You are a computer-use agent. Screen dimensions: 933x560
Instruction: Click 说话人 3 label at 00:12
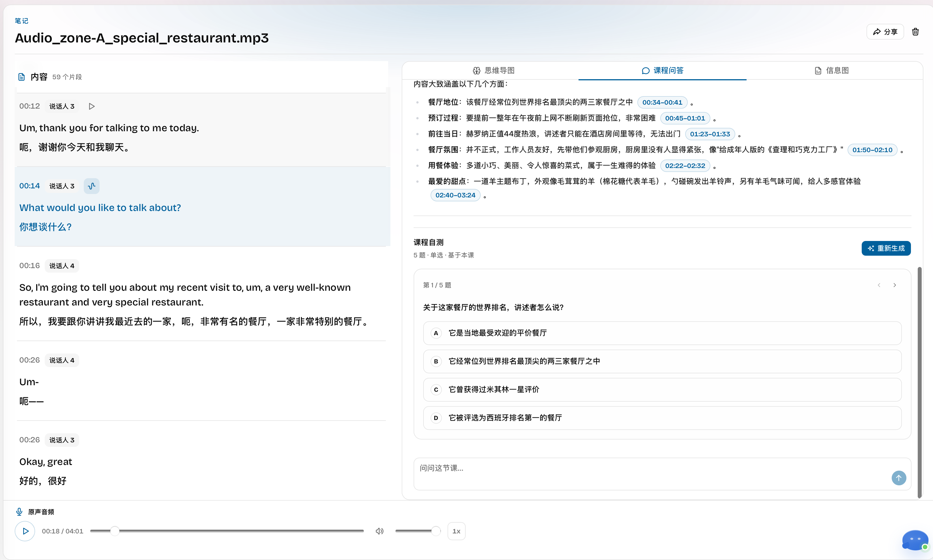click(62, 106)
